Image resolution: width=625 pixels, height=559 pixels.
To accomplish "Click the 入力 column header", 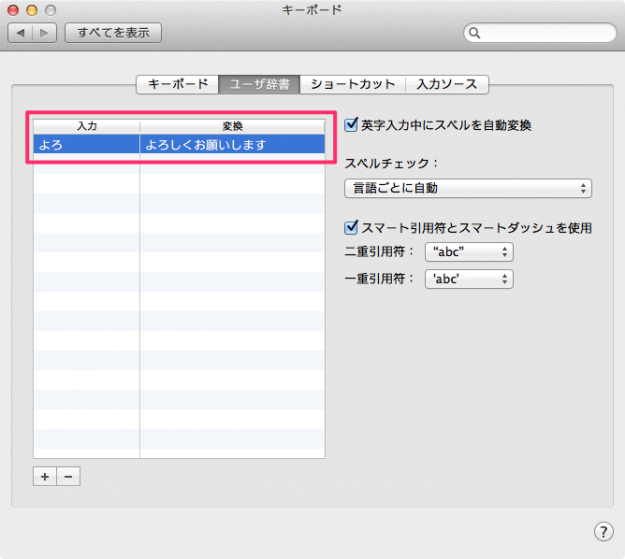I will pyautogui.click(x=86, y=126).
